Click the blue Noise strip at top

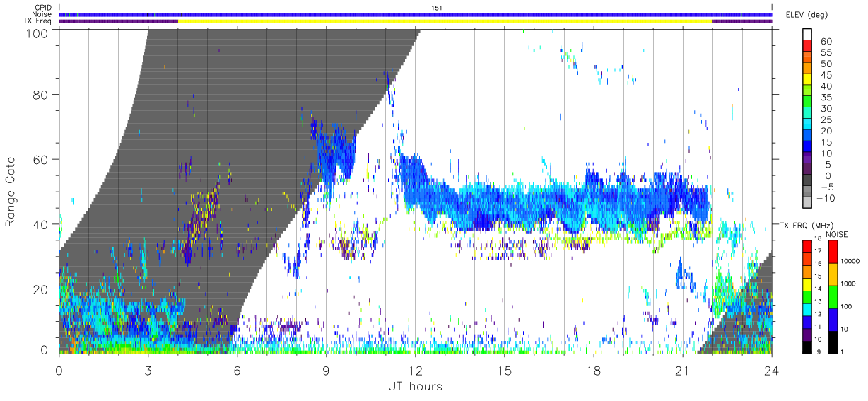(416, 14)
